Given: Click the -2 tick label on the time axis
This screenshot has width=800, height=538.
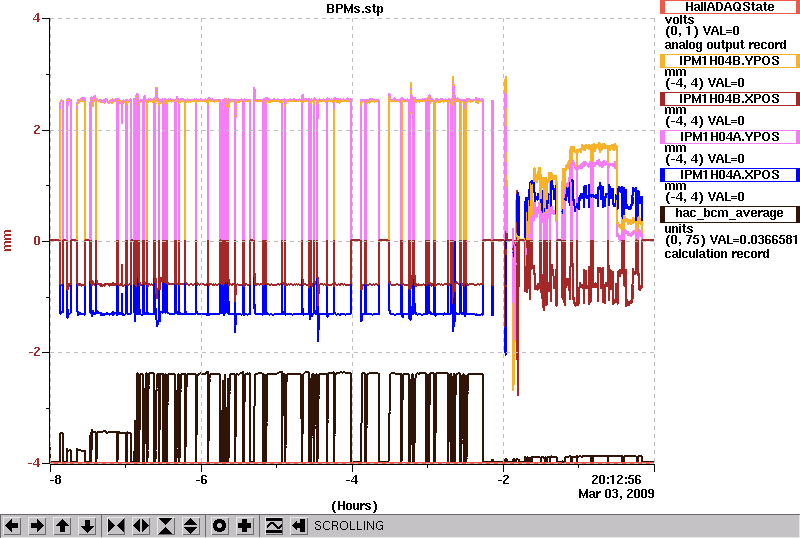Looking at the screenshot, I should 504,480.
